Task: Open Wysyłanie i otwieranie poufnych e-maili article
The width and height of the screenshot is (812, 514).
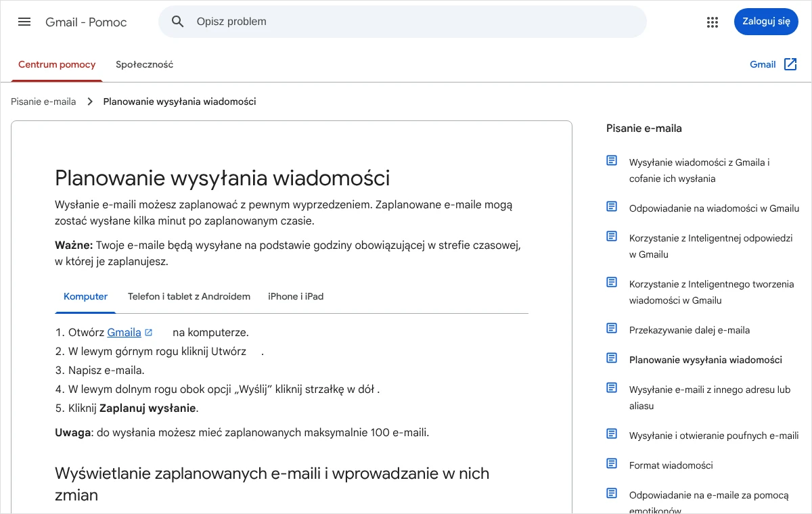Action: pyautogui.click(x=714, y=436)
